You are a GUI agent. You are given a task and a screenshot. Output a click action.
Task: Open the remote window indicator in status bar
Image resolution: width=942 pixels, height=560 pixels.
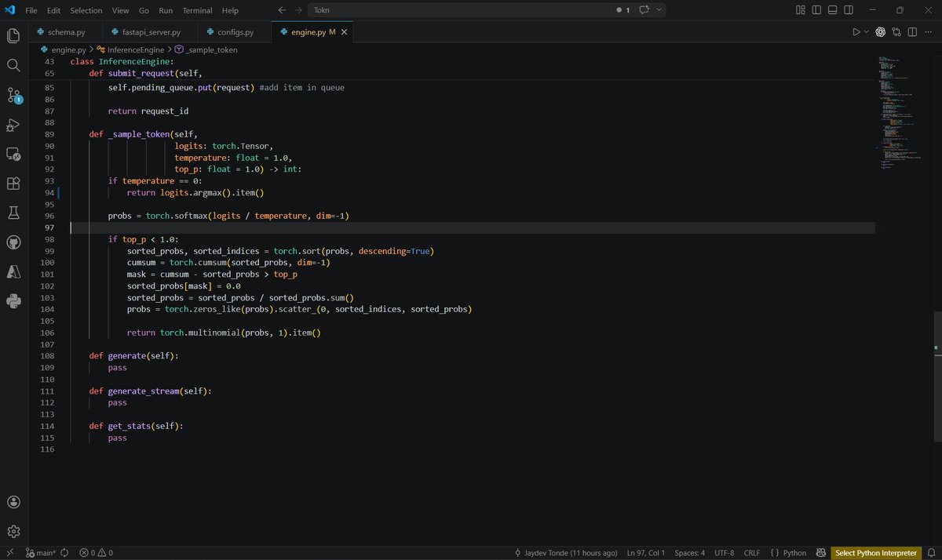tap(10, 553)
